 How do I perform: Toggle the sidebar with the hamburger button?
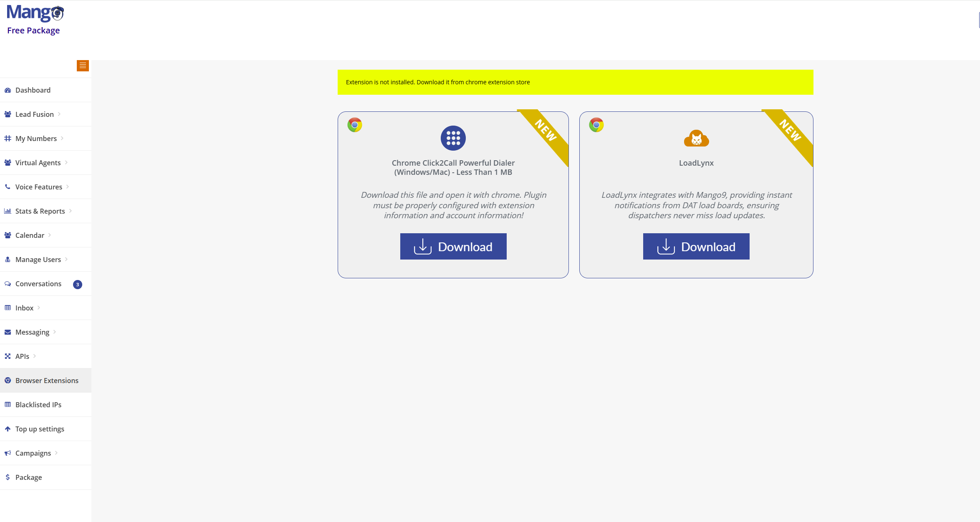[x=83, y=66]
